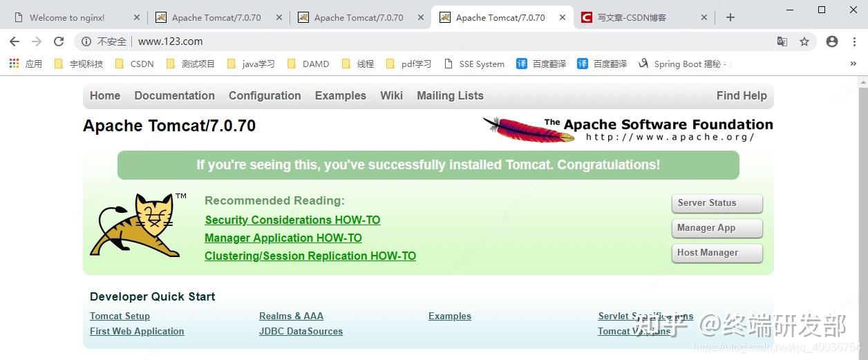Open the JDBC DataSources link
Viewport: 868px width, 360px height.
point(301,332)
